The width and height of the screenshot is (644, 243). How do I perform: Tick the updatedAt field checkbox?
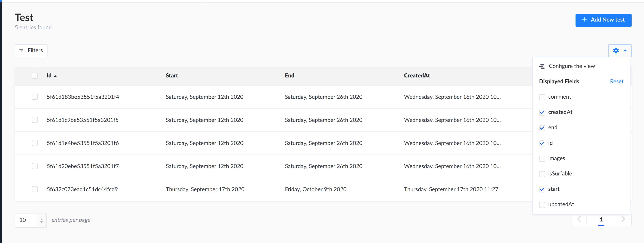[542, 205]
